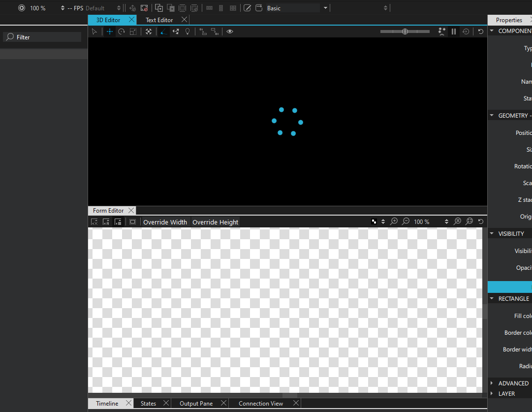The height and width of the screenshot is (412, 532).
Task: Click the particle speed slider in 3D toolbar
Action: [x=405, y=32]
